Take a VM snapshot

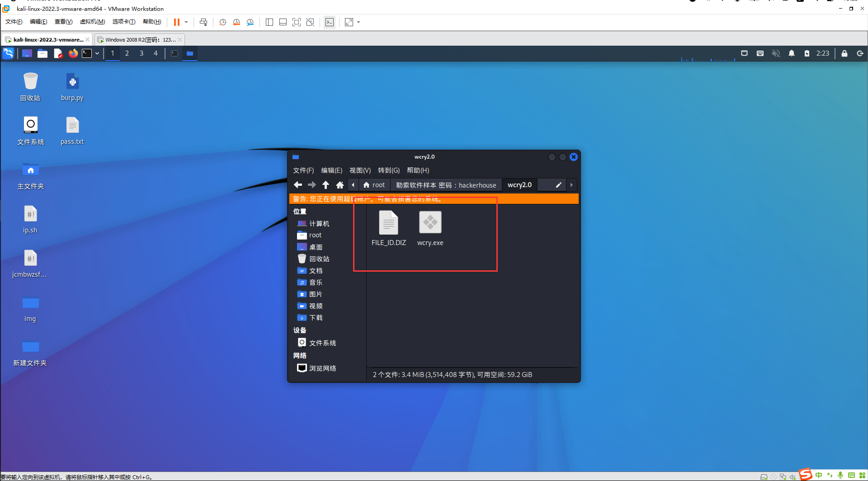222,22
